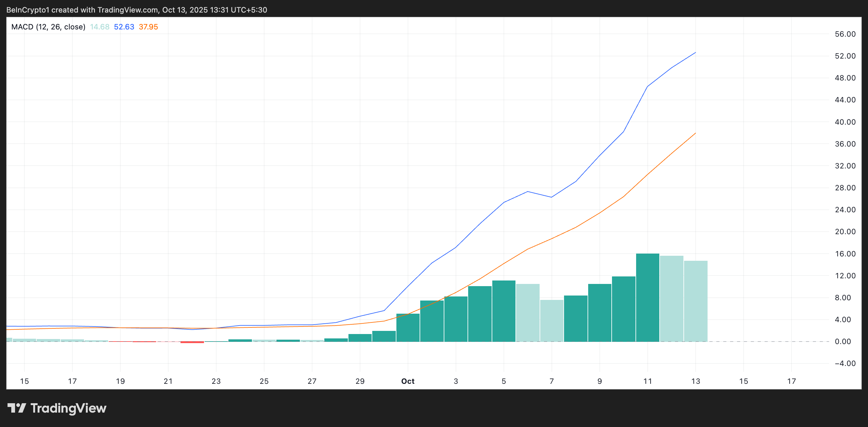Click the 56.00 price scale label

tap(845, 34)
